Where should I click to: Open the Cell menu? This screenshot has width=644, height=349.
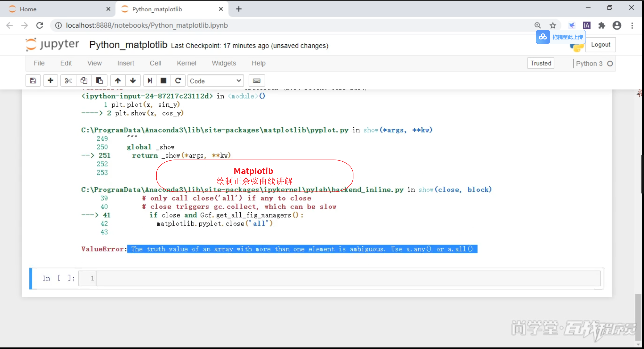point(156,63)
